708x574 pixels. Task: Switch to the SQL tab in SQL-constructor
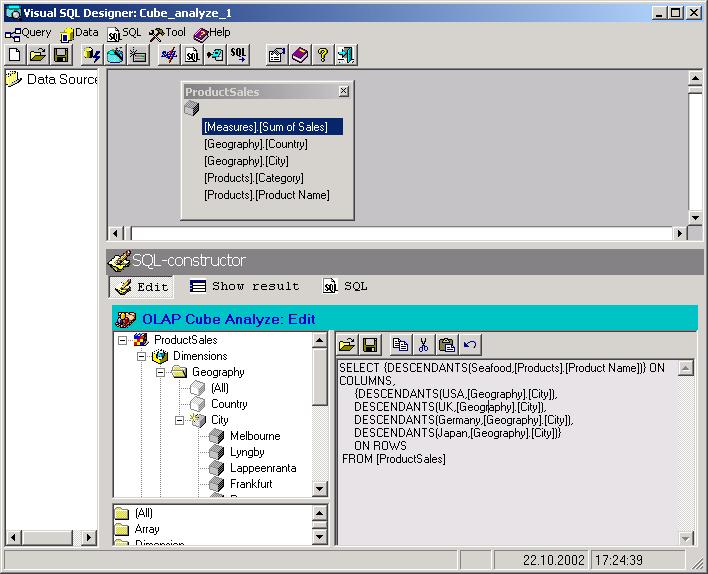click(x=345, y=286)
